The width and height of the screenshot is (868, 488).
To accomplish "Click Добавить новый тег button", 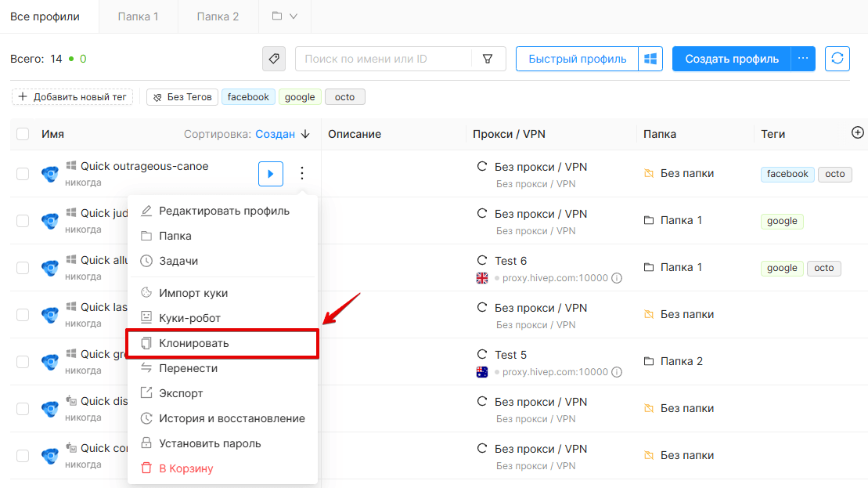I will pos(73,97).
